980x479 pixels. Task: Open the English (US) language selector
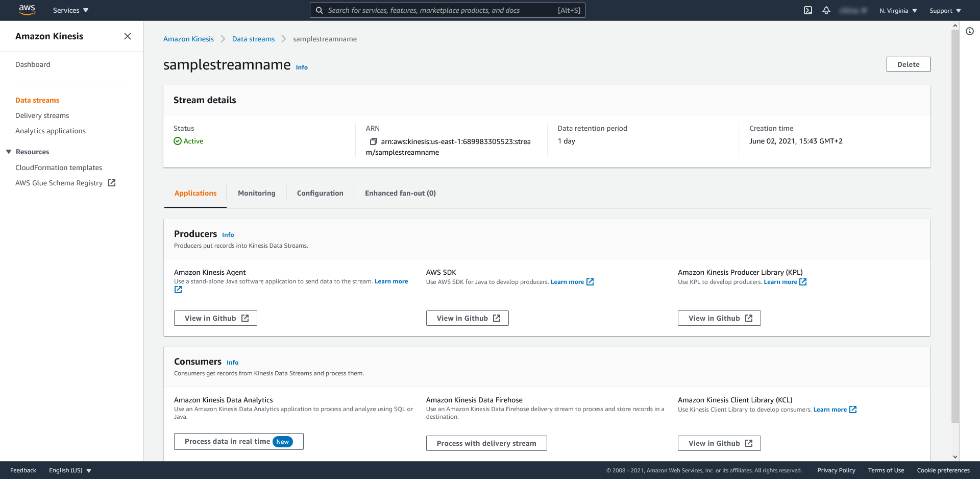click(70, 470)
